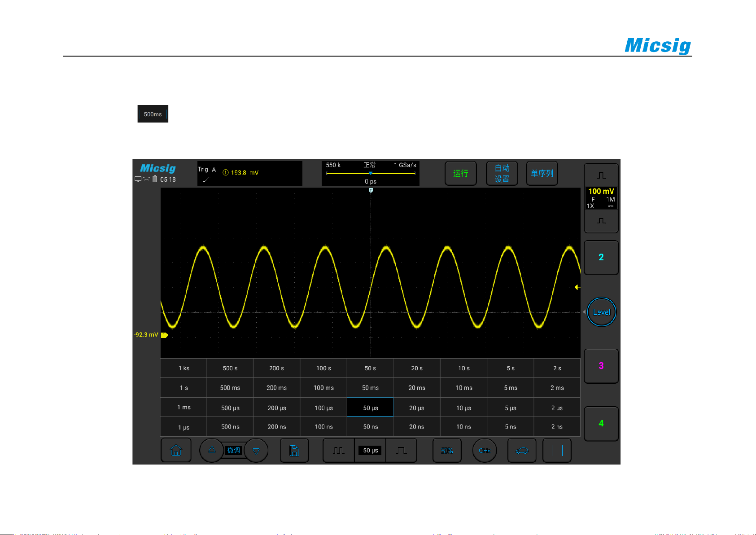756x535 pixels.
Task: Select 2 s timebase
Action: click(557, 368)
